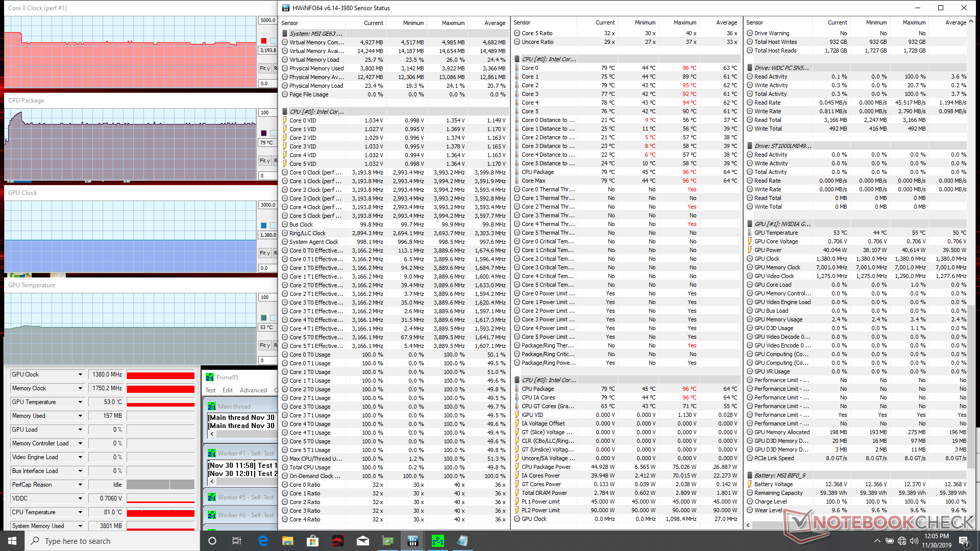The width and height of the screenshot is (980, 551).
Task: Switch to the HWiNFO taskbar icon
Action: 413,541
